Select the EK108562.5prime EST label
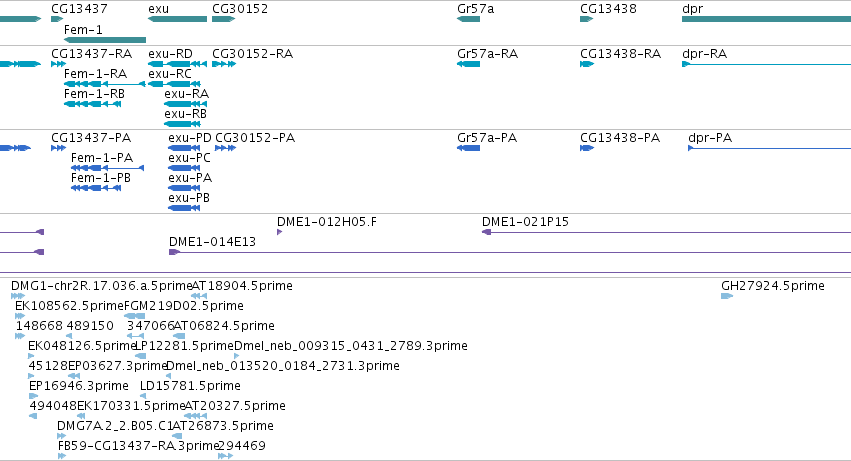Image resolution: width=851 pixels, height=461 pixels. (x=69, y=306)
